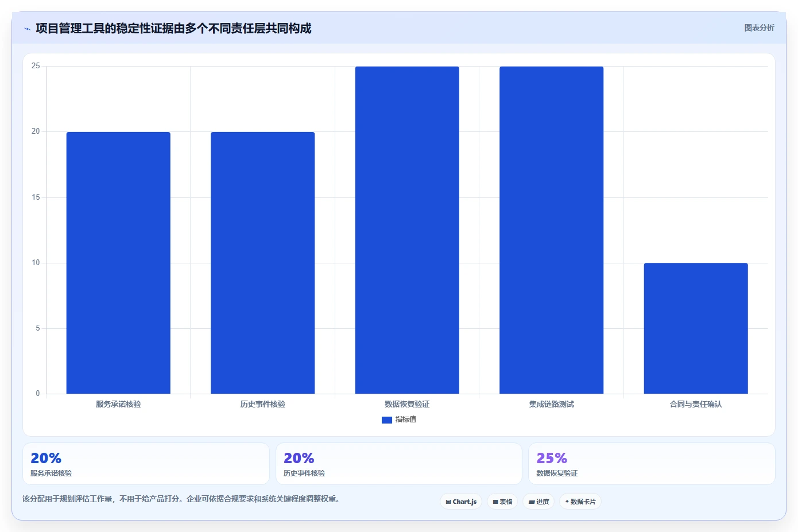
Task: Click the Chart.js tag button
Action: pyautogui.click(x=461, y=502)
